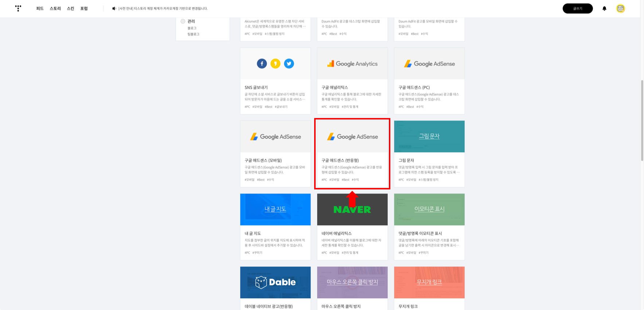Open the SNS 글보내기 plugin title

coord(256,87)
